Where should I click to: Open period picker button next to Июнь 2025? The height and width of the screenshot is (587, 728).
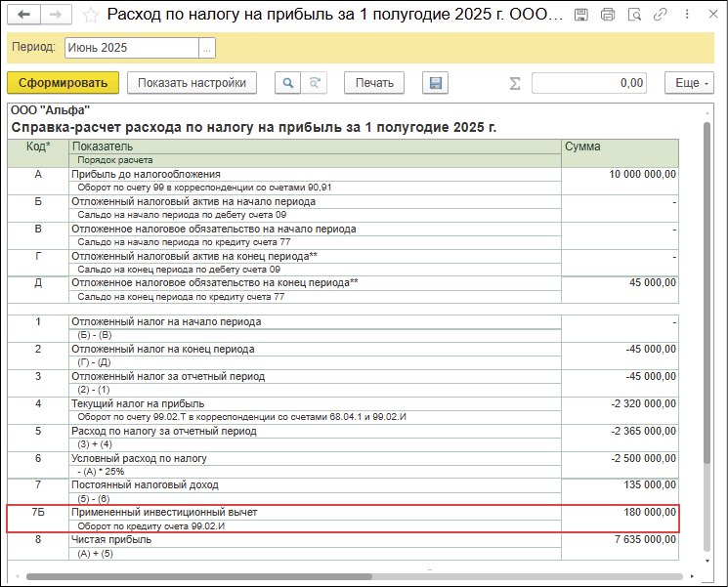pos(206,48)
